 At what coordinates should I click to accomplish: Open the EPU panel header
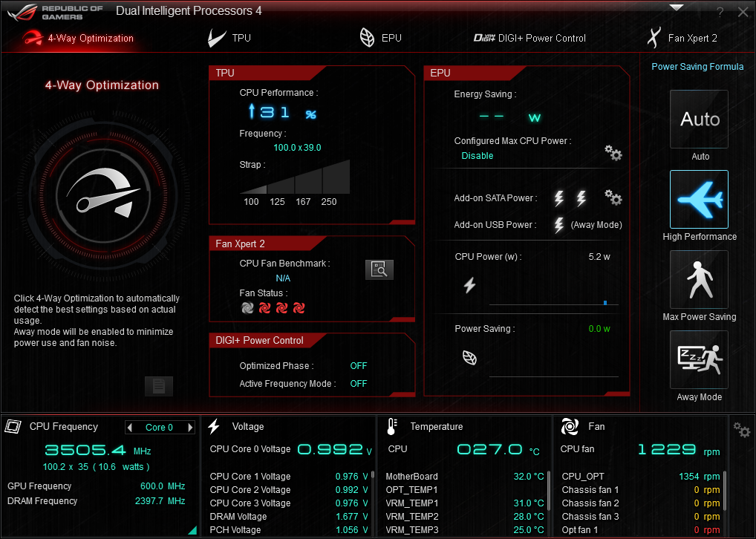(x=475, y=73)
